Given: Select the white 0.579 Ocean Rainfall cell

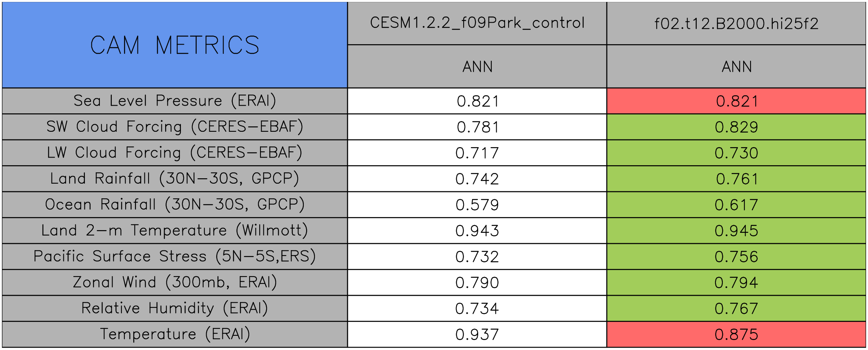Looking at the screenshot, I should [477, 205].
